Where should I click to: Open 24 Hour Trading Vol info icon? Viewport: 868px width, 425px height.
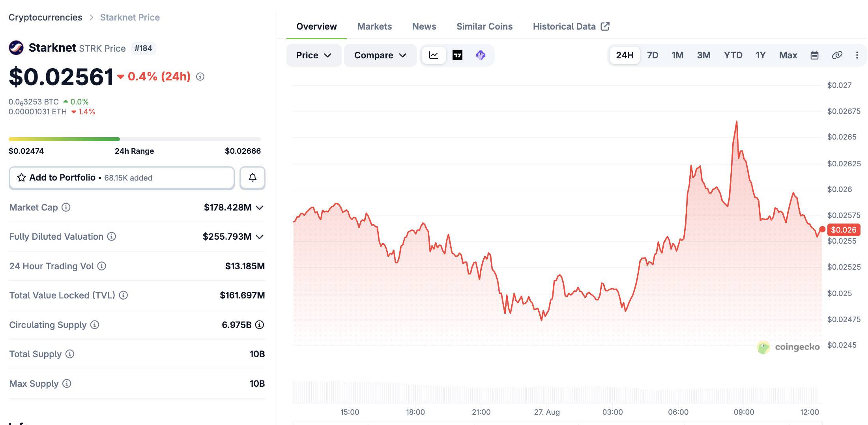pos(102,266)
